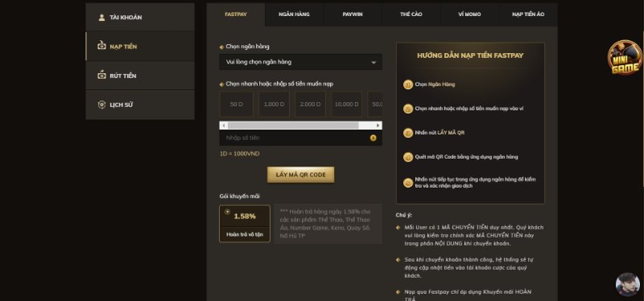Choose the 10.000 D quick amount

click(347, 105)
